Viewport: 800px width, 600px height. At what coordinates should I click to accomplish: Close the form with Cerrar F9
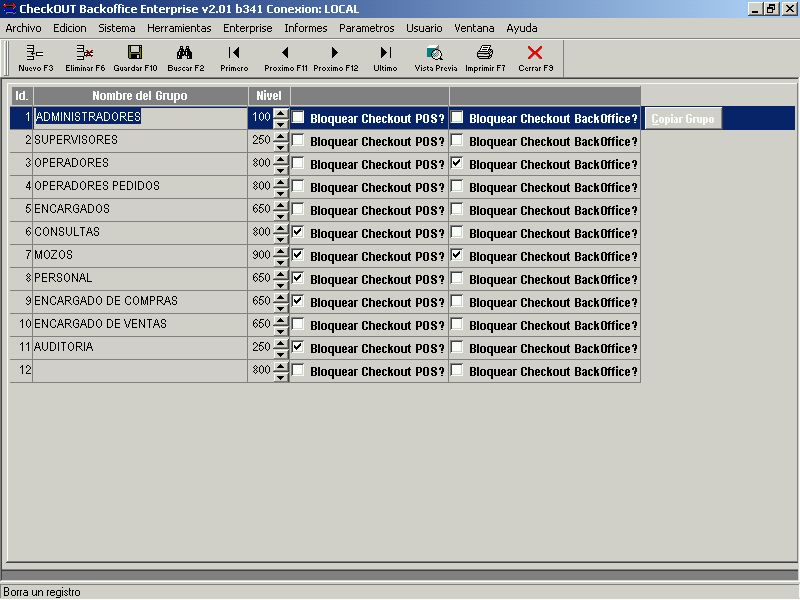pyautogui.click(x=535, y=58)
